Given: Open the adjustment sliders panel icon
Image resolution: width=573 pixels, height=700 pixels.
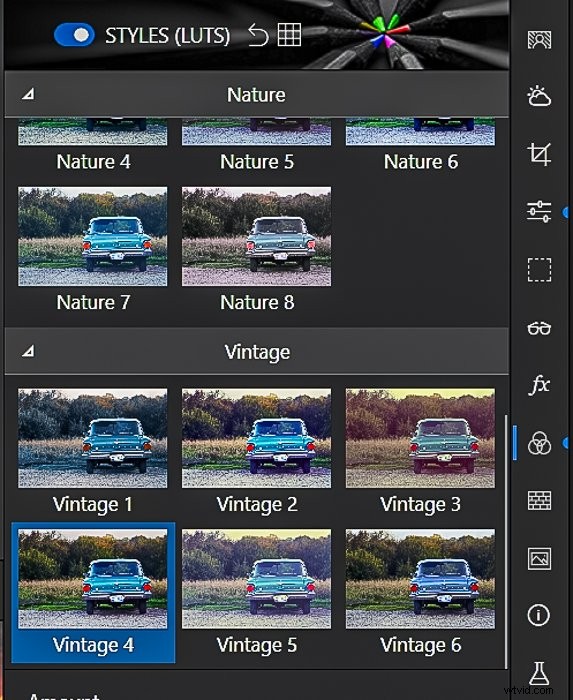Looking at the screenshot, I should pos(539,212).
